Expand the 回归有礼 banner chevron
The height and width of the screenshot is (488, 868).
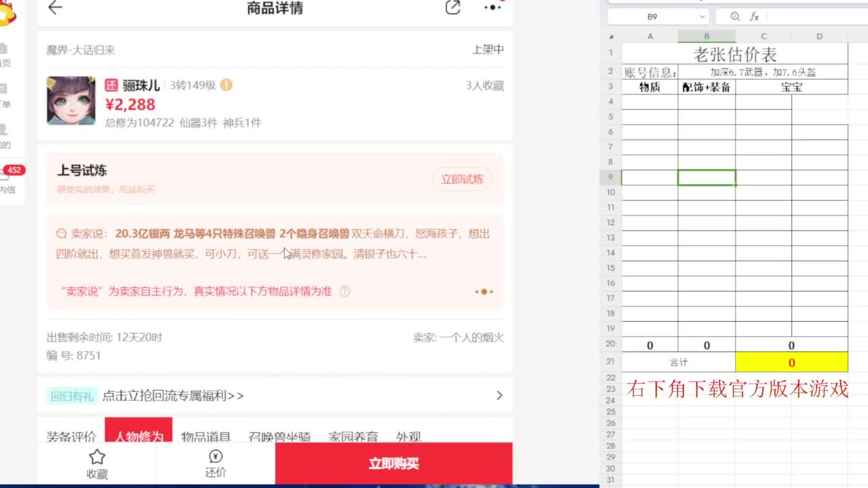[500, 395]
